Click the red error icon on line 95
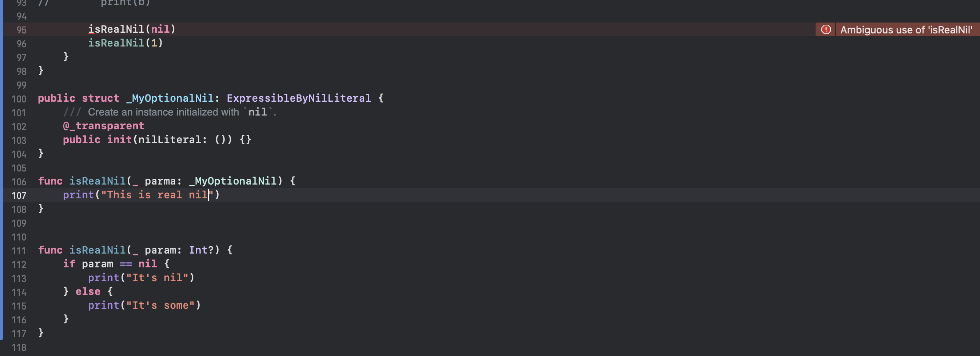980x356 pixels. tap(825, 30)
